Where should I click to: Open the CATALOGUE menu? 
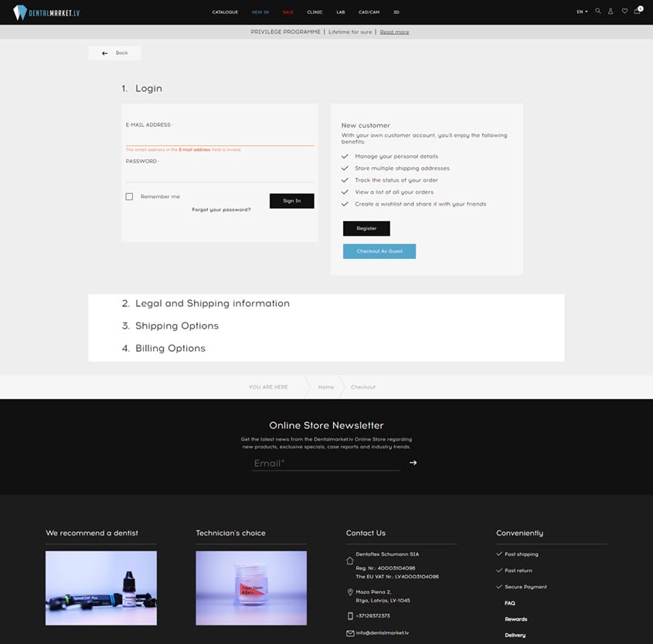tap(225, 12)
